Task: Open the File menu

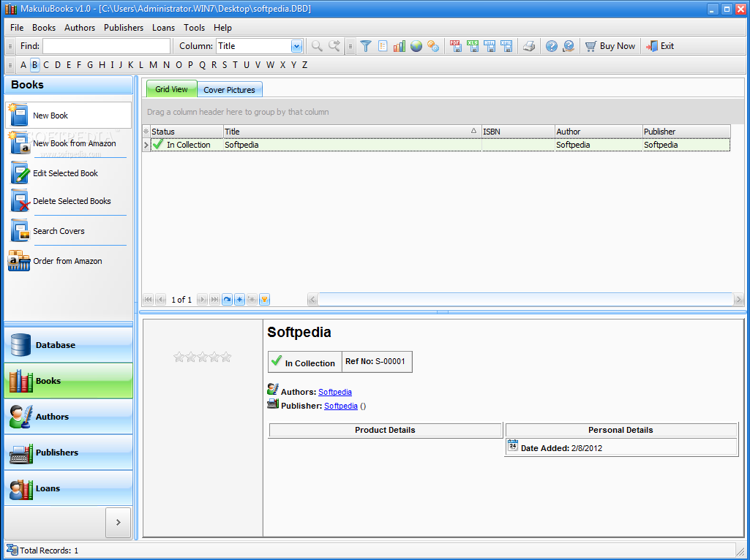Action: click(x=17, y=28)
